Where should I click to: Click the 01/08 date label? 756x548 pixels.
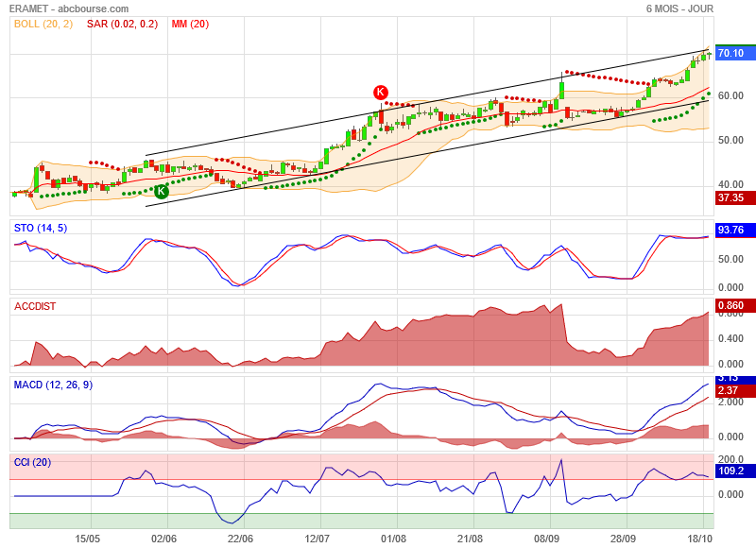tap(393, 539)
